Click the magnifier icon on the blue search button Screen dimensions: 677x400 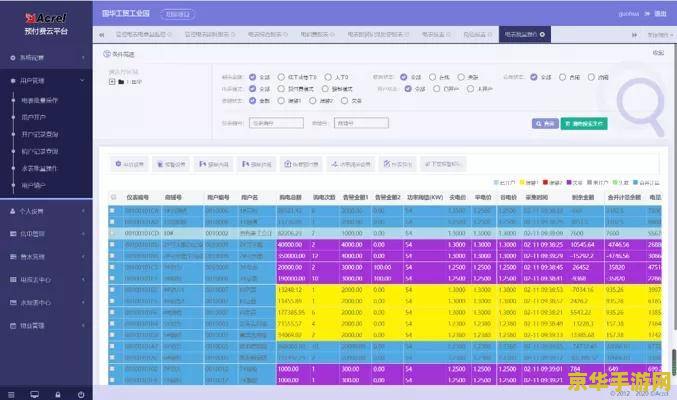[x=538, y=124]
